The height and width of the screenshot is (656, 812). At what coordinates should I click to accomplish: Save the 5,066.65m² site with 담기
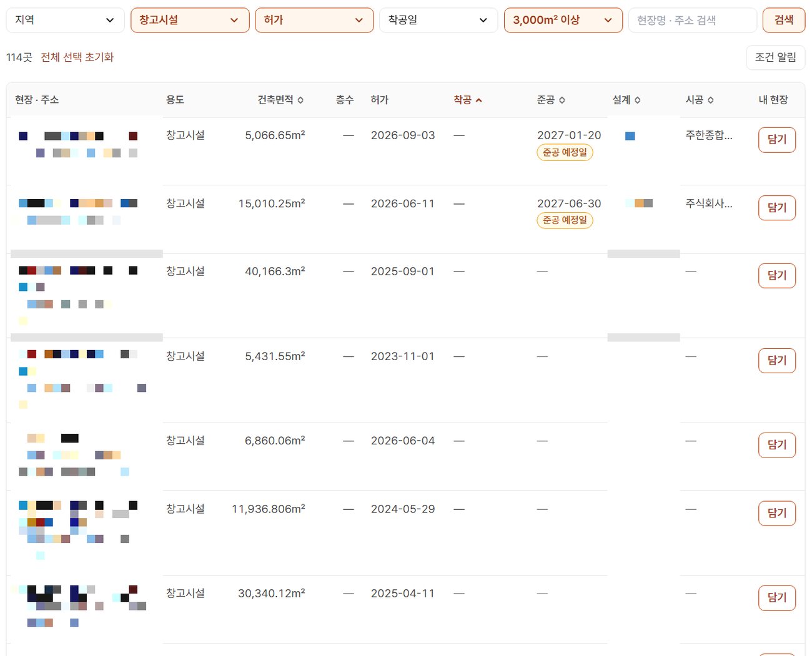[x=777, y=139]
